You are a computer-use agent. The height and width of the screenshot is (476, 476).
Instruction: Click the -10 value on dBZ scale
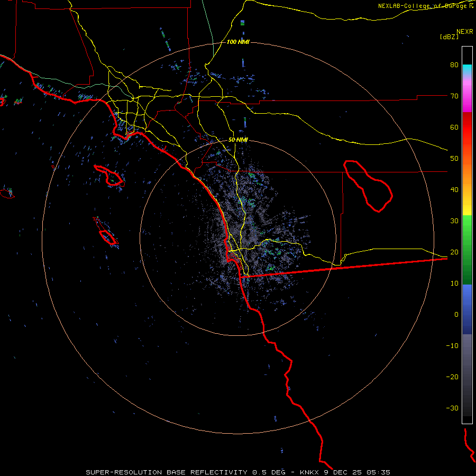click(x=452, y=346)
